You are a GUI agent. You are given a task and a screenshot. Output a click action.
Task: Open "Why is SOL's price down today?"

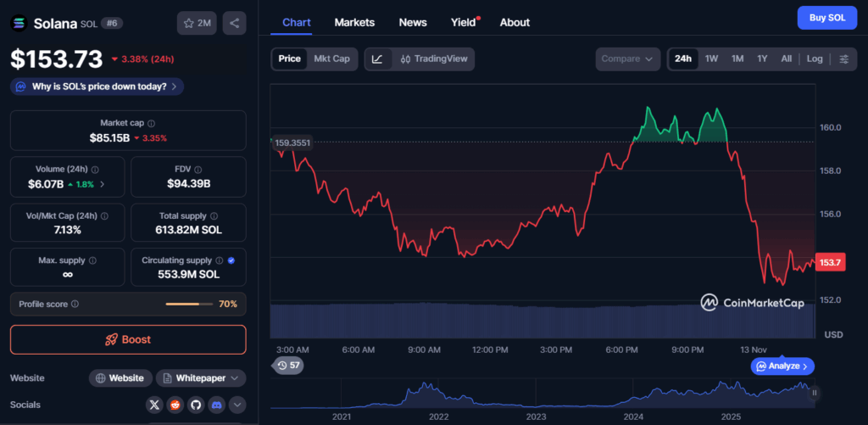point(97,86)
